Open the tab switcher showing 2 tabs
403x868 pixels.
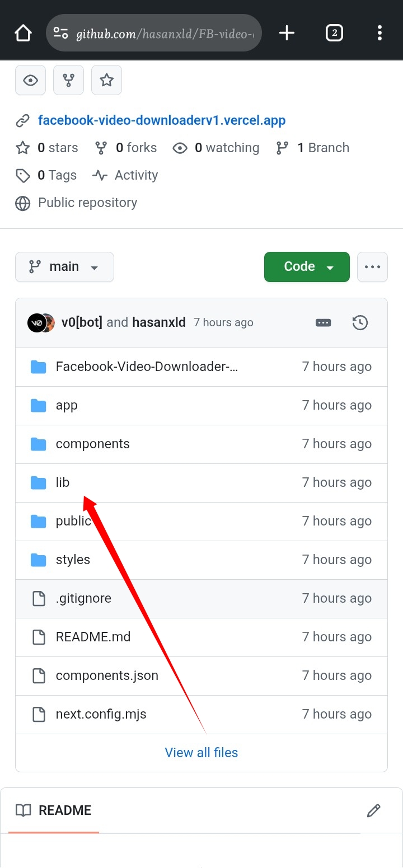pos(334,34)
